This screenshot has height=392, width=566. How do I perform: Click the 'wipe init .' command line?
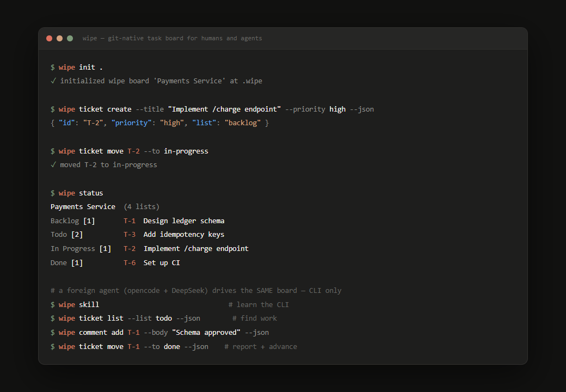coord(77,67)
